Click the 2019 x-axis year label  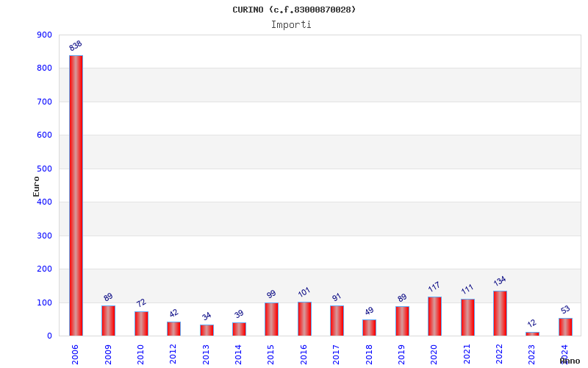tap(401, 355)
